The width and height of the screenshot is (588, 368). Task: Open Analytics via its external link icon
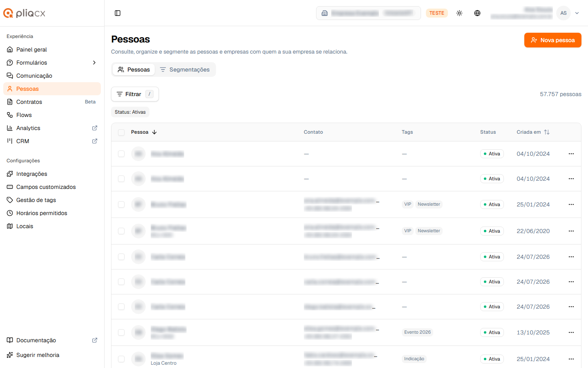[x=95, y=128]
